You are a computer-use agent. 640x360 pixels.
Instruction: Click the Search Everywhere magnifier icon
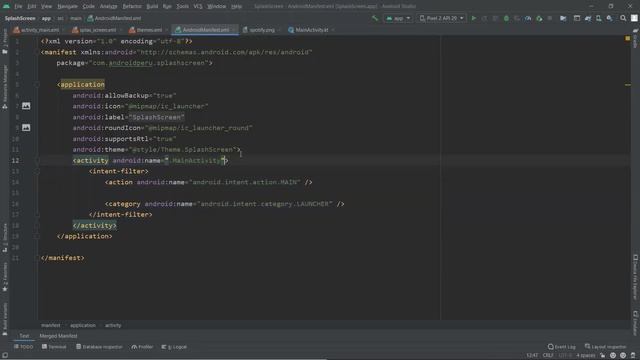(623, 18)
